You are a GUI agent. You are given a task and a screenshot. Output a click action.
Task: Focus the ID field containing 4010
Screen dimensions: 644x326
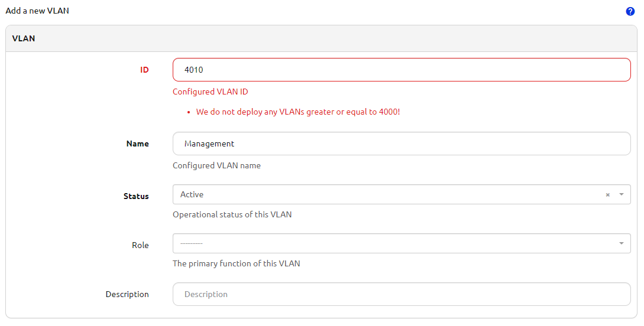[401, 70]
